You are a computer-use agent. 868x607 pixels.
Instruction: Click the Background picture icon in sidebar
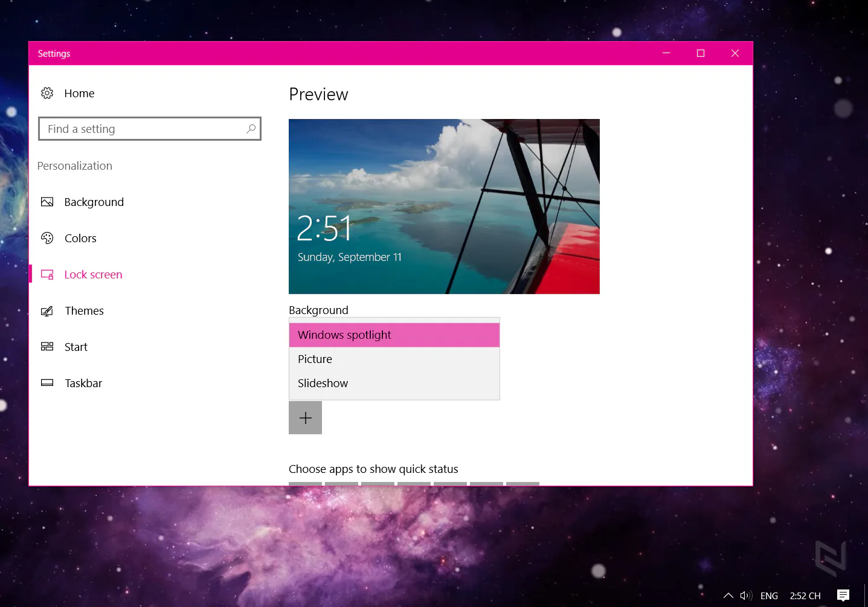[47, 202]
